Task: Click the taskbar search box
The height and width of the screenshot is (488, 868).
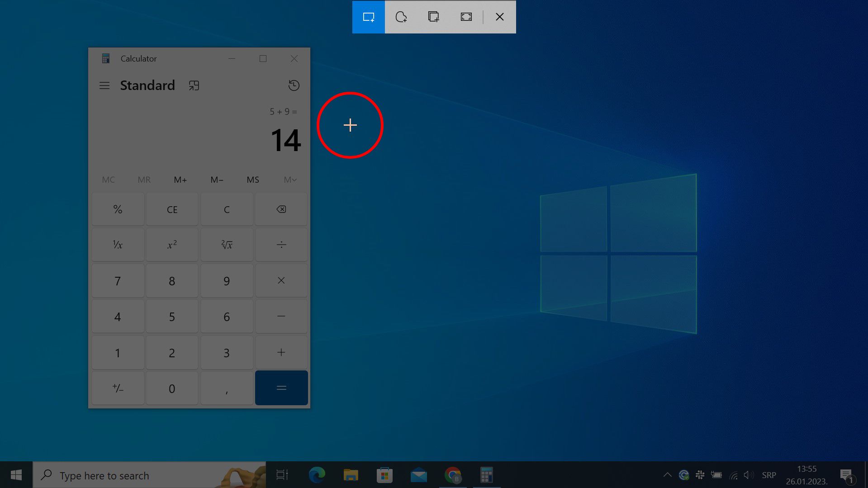Action: tap(150, 475)
